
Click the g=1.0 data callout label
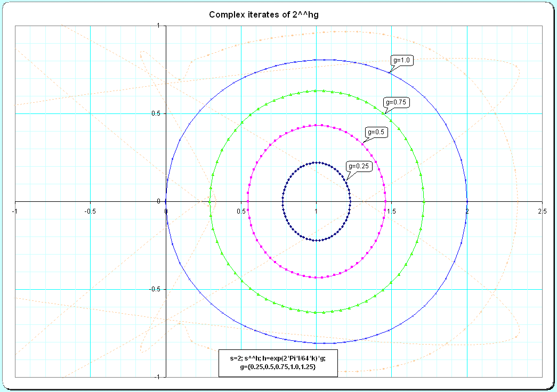coord(401,61)
